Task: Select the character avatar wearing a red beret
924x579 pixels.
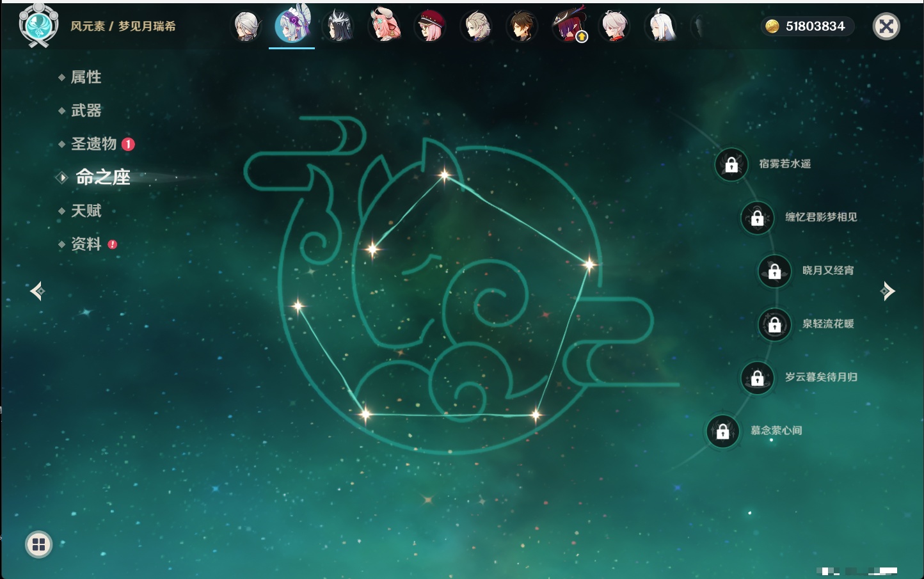Action: click(x=431, y=27)
